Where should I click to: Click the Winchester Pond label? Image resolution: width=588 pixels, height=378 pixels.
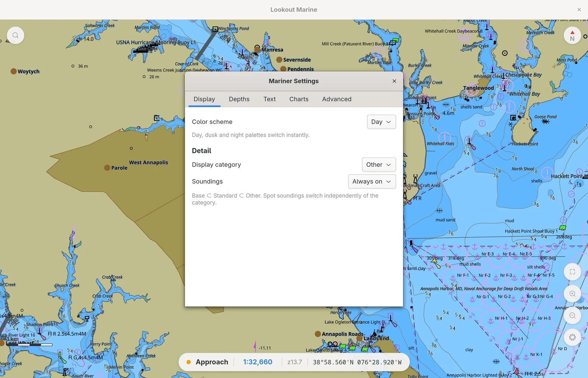tap(233, 29)
